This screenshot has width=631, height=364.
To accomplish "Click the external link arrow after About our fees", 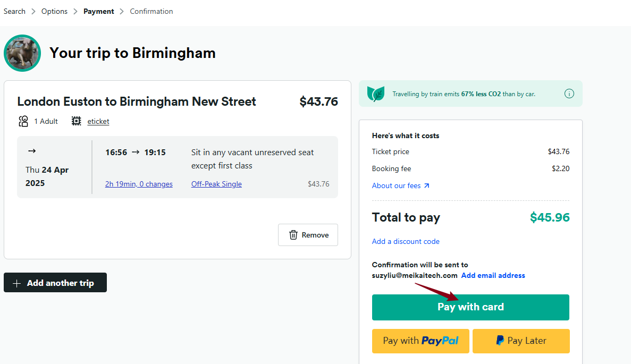I will (x=426, y=186).
